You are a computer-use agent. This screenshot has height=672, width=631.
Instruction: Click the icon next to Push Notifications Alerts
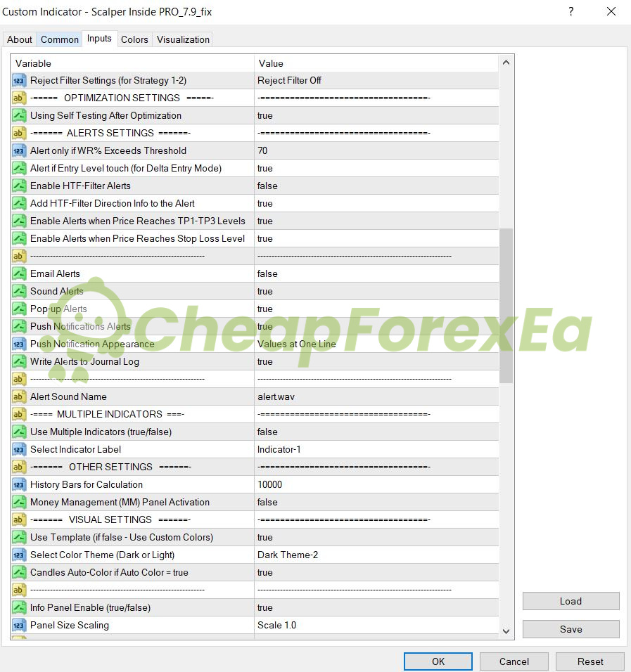click(x=18, y=327)
